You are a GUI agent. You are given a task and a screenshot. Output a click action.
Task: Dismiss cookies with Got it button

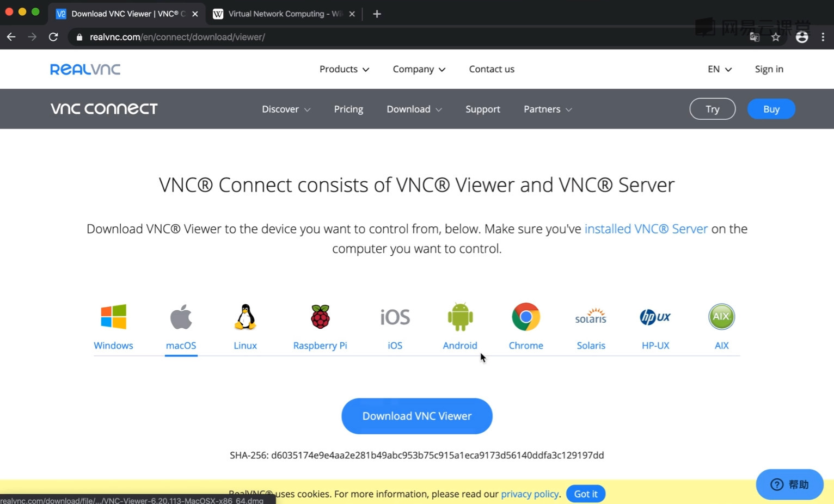586,494
